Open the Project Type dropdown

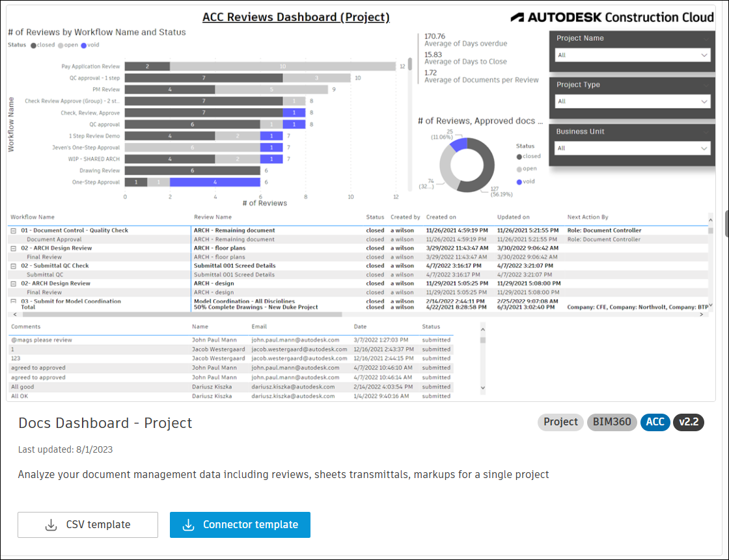[633, 101]
